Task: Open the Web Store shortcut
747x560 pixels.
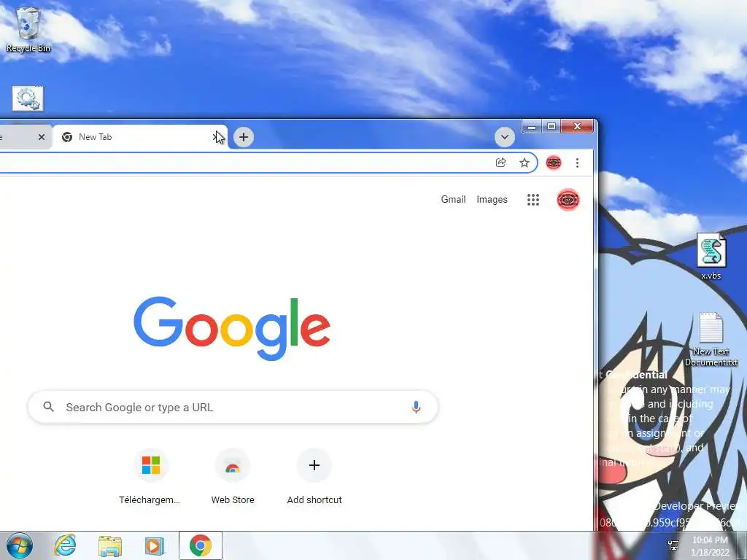Action: coord(233,477)
